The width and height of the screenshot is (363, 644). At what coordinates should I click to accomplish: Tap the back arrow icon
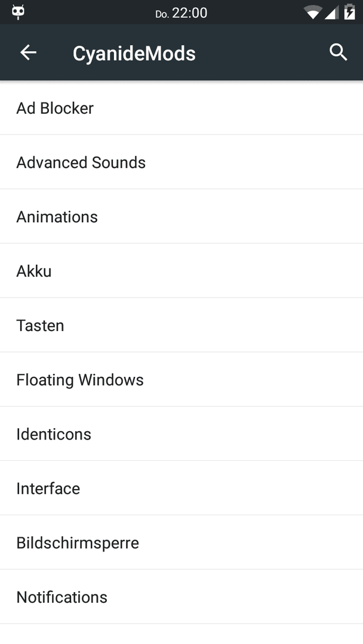[29, 52]
